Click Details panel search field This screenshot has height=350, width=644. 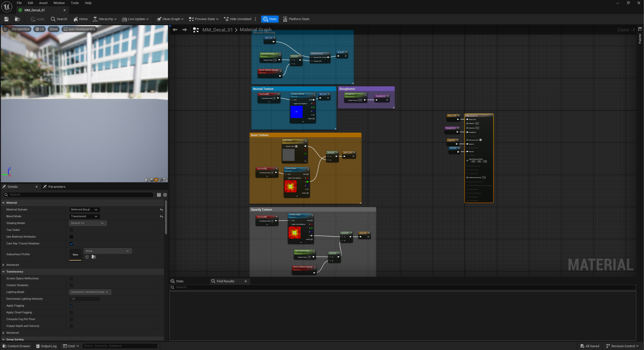pos(78,195)
